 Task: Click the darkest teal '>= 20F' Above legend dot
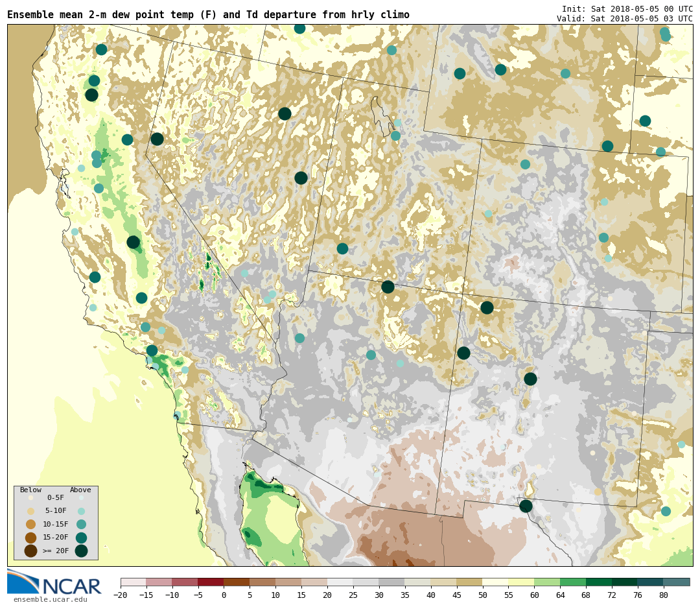tap(81, 551)
